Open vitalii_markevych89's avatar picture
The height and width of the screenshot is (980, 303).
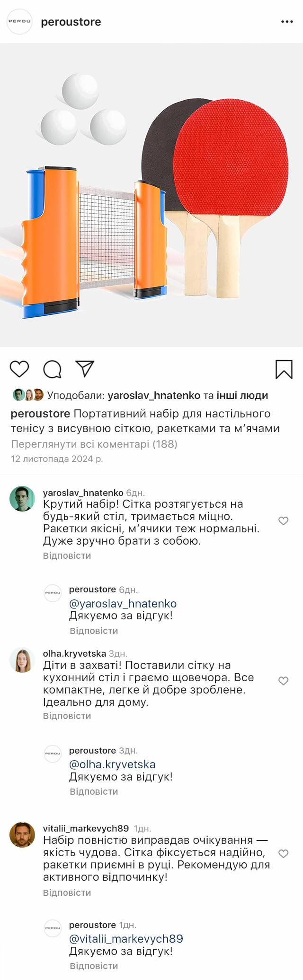(22, 835)
